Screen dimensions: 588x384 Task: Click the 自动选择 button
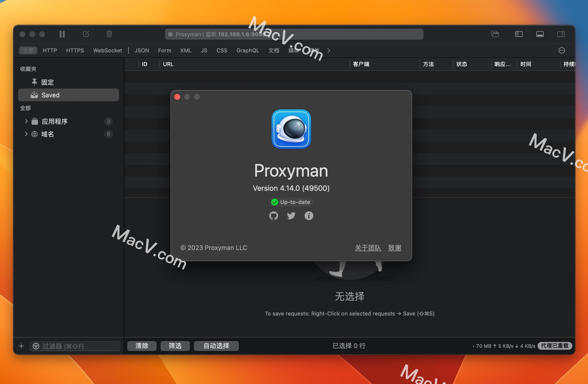tap(216, 346)
